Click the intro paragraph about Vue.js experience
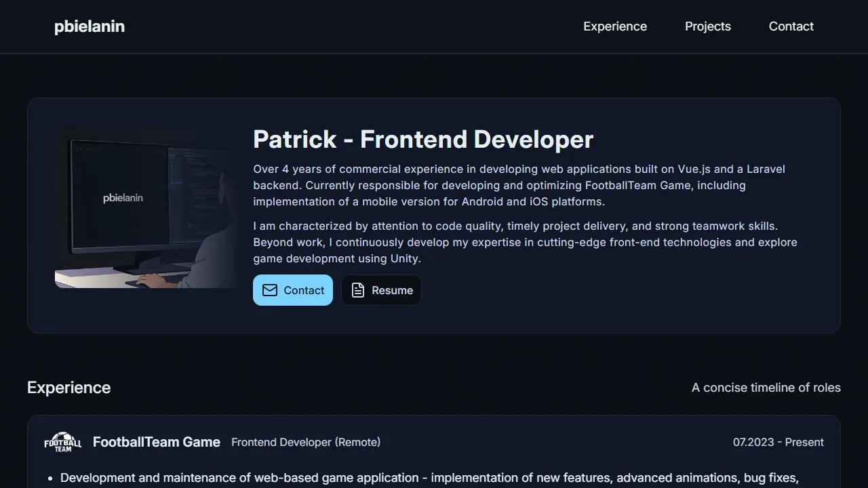 519,185
